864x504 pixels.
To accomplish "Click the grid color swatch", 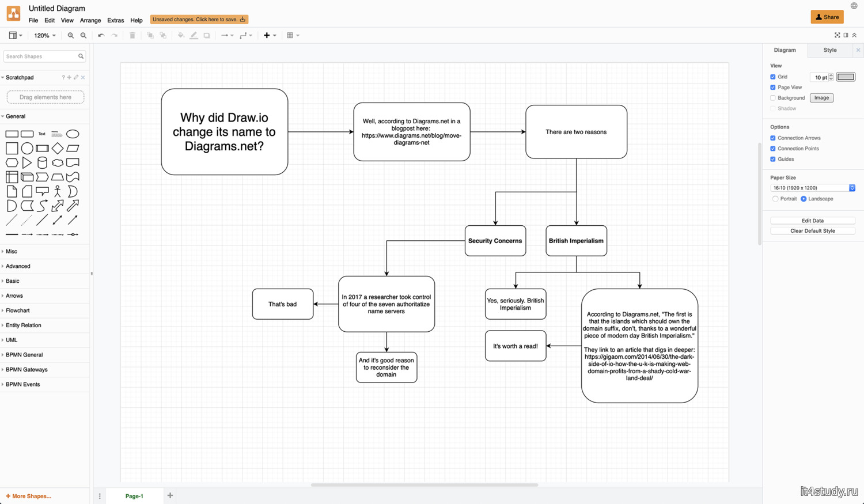I will pos(846,77).
